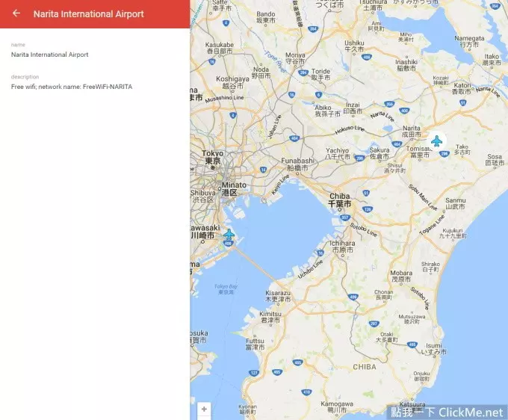Click the Hokuso Line rail label
The image size is (508, 420).
(350, 129)
